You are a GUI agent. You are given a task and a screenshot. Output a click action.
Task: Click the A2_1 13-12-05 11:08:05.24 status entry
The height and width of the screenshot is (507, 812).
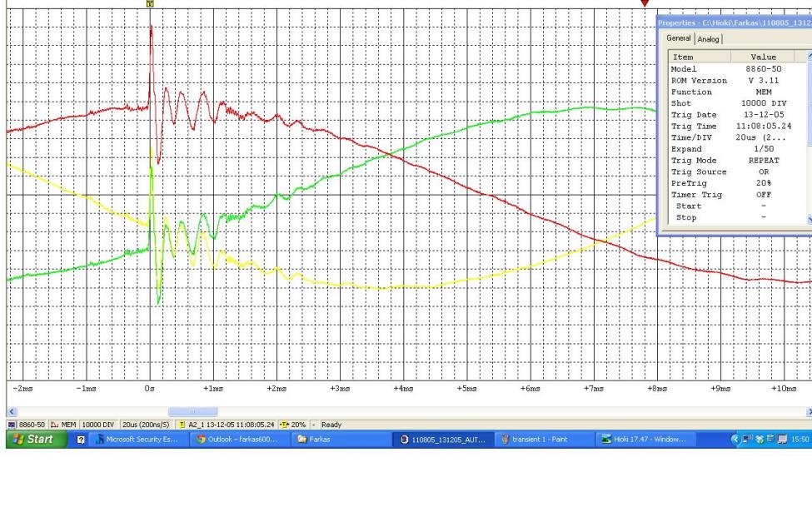(231, 424)
